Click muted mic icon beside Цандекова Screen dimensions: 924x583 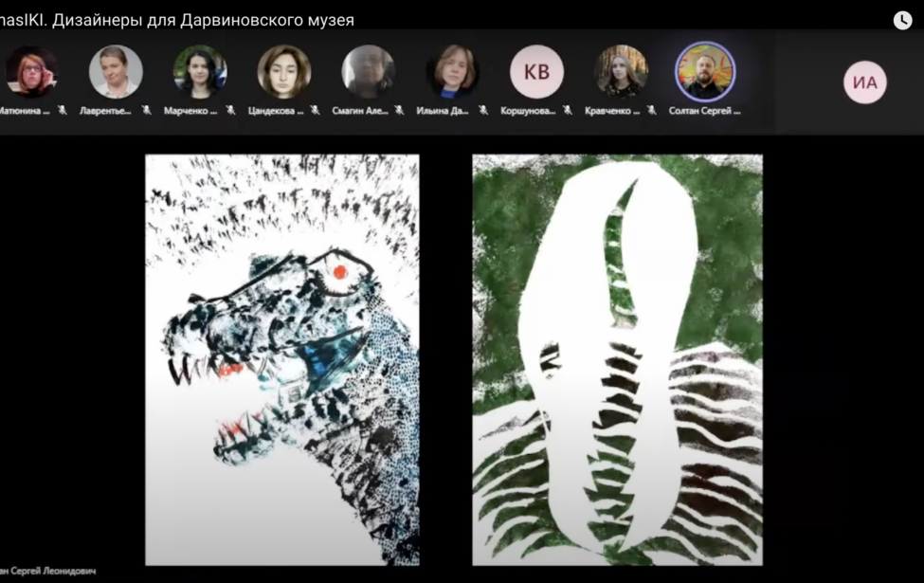(315, 111)
